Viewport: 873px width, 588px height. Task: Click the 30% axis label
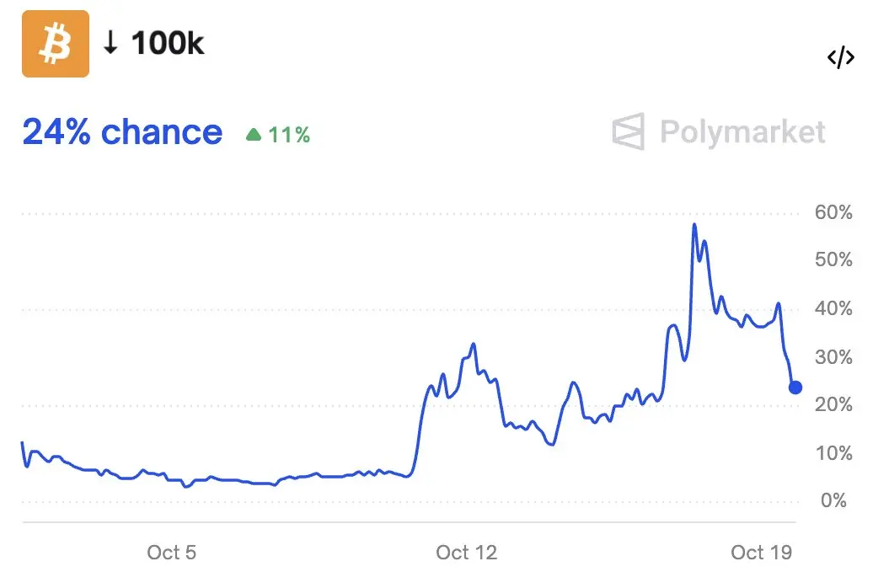833,357
